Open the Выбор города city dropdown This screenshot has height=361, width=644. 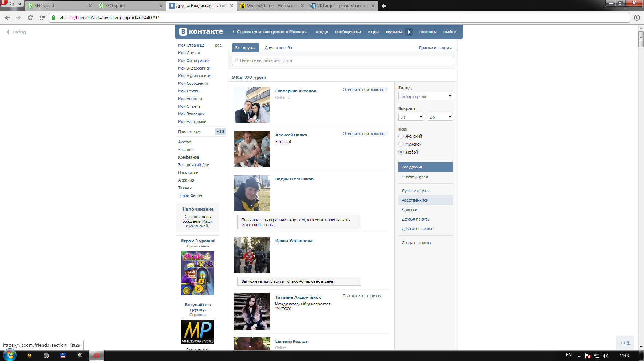pos(425,96)
